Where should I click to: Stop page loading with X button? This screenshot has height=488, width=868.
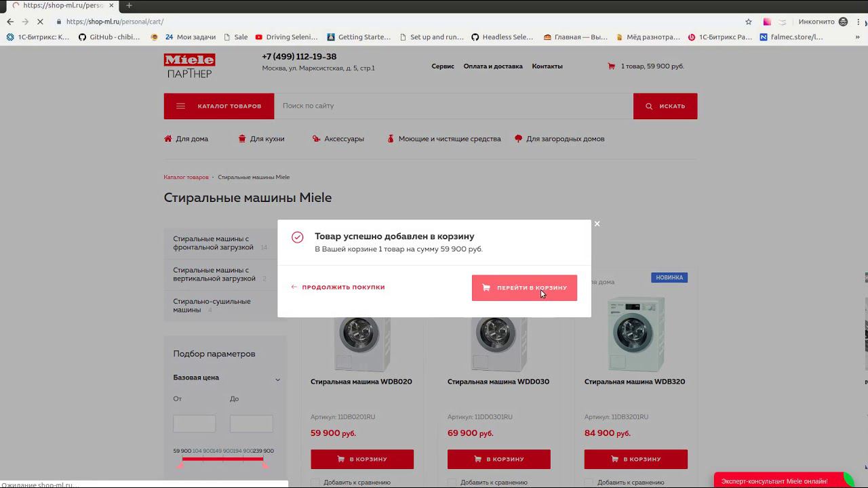(x=40, y=22)
